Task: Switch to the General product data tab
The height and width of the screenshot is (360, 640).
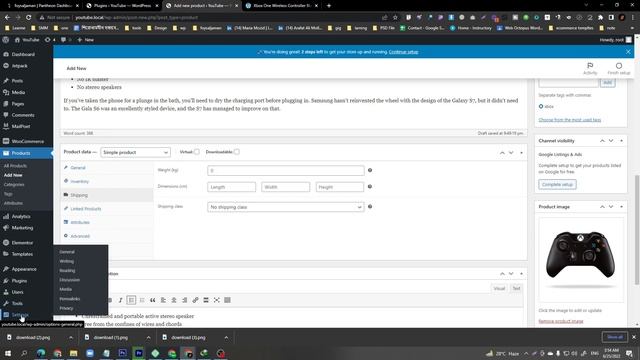Action: (78, 168)
